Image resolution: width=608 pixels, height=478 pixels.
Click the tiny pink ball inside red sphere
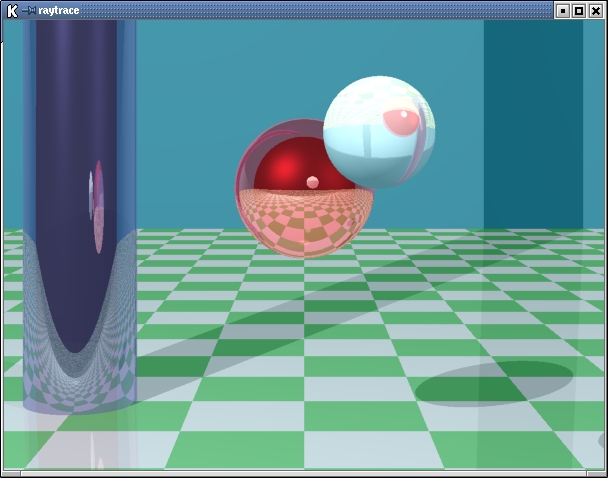(313, 182)
